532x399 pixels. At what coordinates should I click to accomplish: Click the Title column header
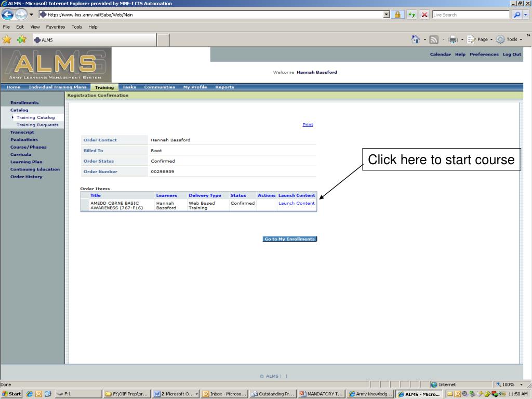pyautogui.click(x=96, y=195)
